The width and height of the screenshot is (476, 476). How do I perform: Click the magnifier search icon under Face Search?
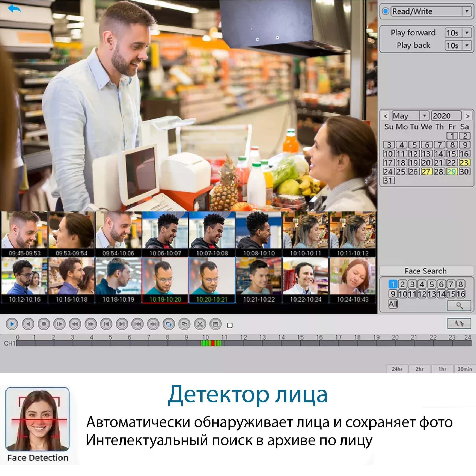coord(459,306)
